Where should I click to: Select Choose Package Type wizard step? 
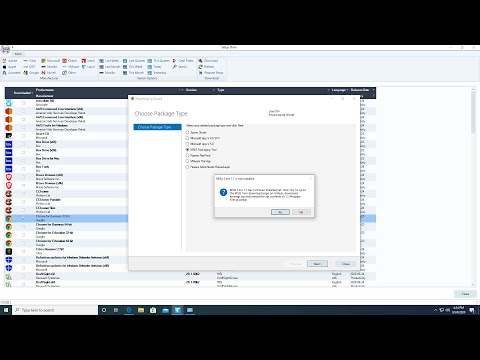(157, 127)
